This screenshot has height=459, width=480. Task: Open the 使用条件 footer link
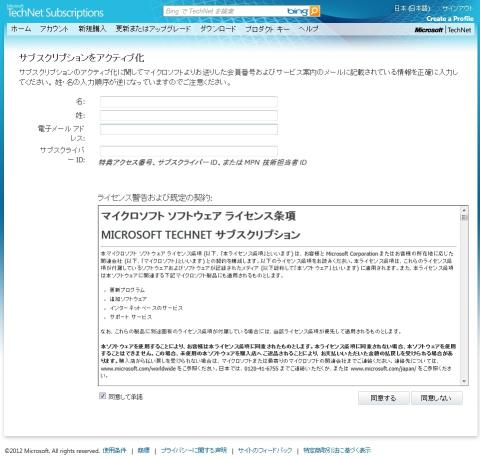115,450
